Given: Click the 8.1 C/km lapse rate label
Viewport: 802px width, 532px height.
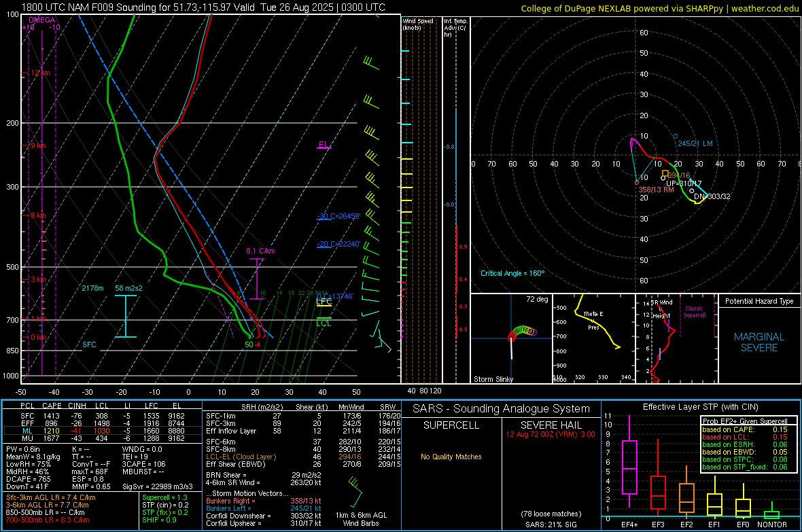Looking at the screenshot, I should (x=260, y=251).
